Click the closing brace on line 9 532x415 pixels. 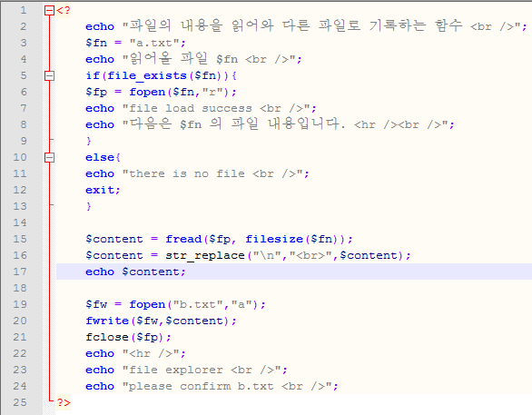coord(89,141)
